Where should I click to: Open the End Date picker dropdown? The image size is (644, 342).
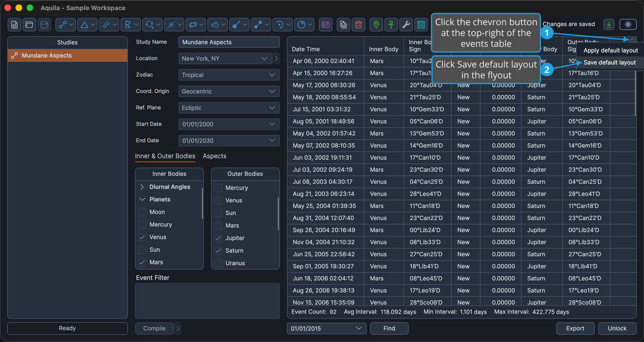click(229, 141)
